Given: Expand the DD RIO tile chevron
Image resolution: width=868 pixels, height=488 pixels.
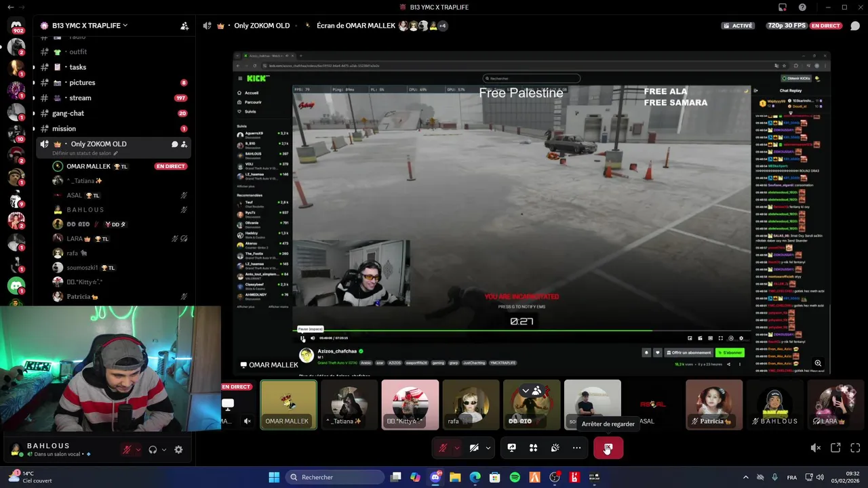Looking at the screenshot, I should [525, 391].
